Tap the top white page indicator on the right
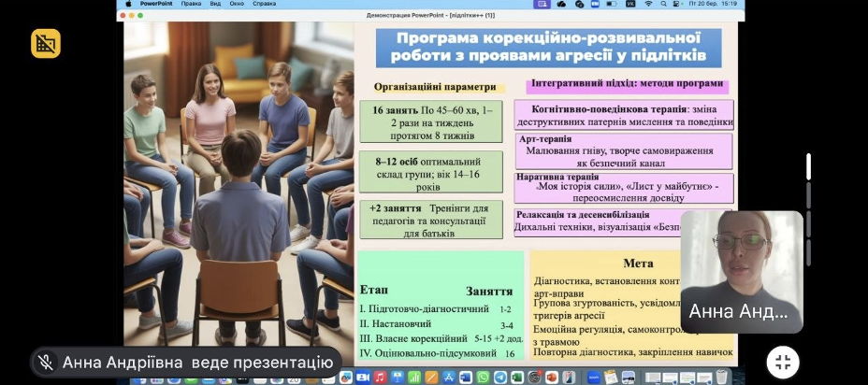Screen dimensions: 868x385 808,166
